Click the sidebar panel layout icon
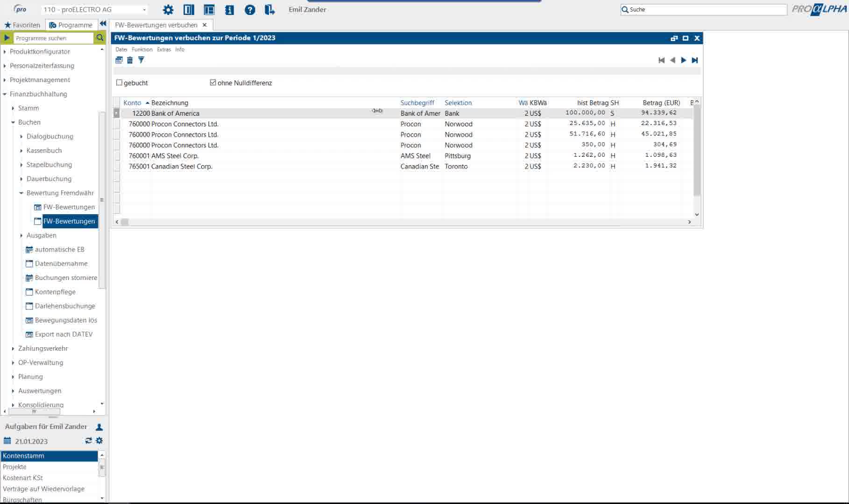This screenshot has height=504, width=849. 209,10
